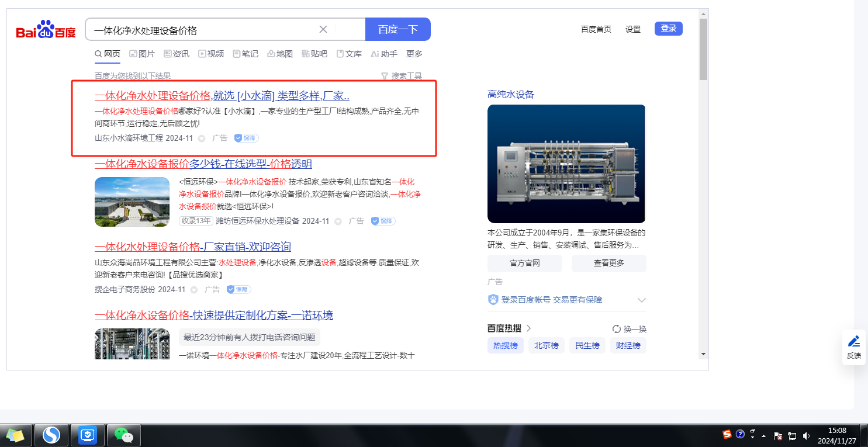Viewport: 868px width, 447px height.
Task: Expand the 百度热搜 arrow
Action: pos(528,328)
